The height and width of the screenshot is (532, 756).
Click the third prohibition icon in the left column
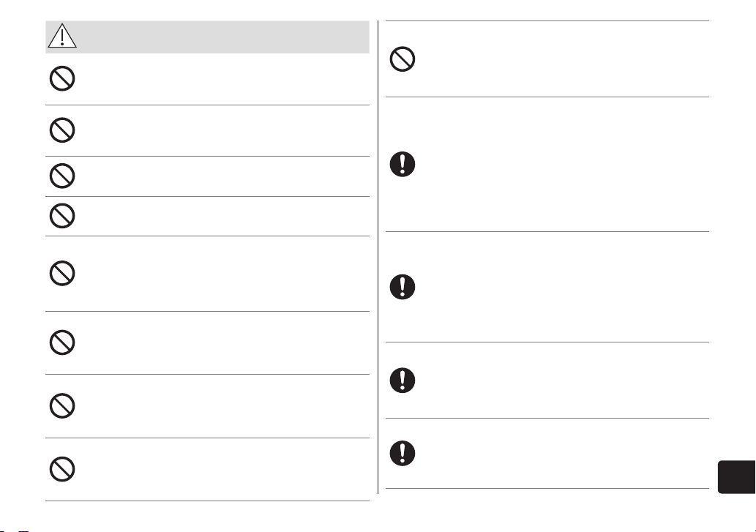pos(62,176)
